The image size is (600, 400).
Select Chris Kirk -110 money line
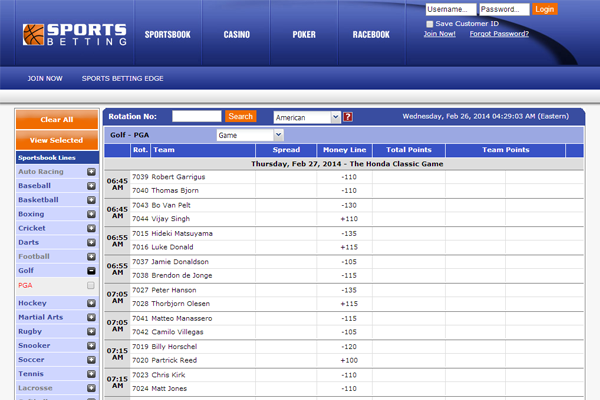[x=349, y=376]
